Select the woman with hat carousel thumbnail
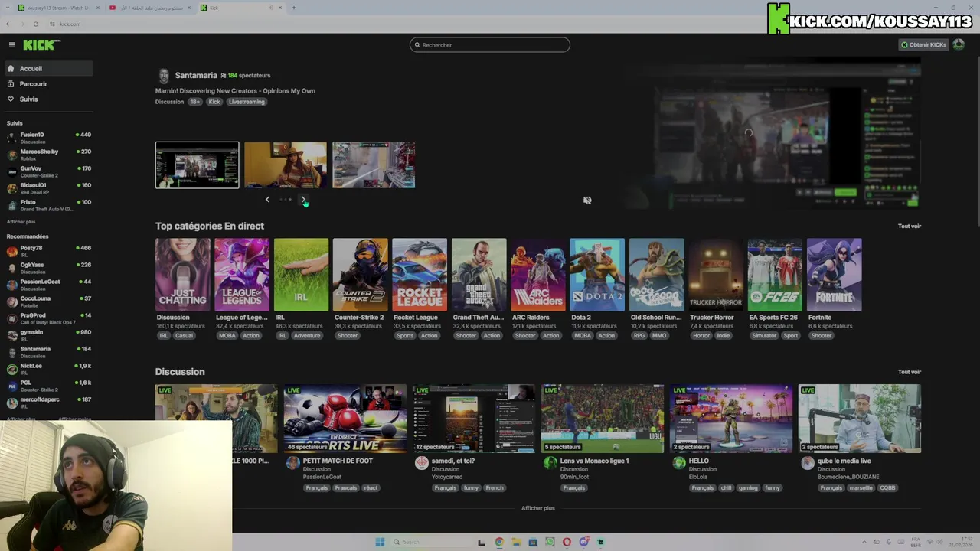The width and height of the screenshot is (980, 551). (286, 165)
